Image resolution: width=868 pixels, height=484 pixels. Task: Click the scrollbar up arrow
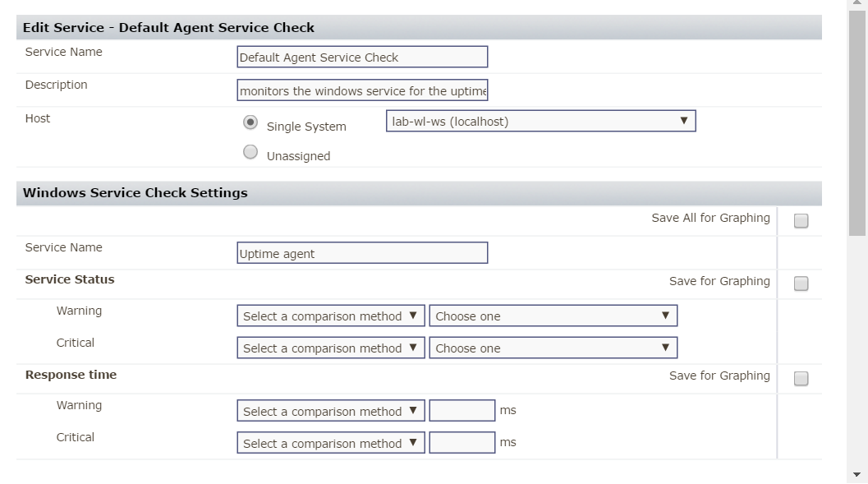coord(858,4)
